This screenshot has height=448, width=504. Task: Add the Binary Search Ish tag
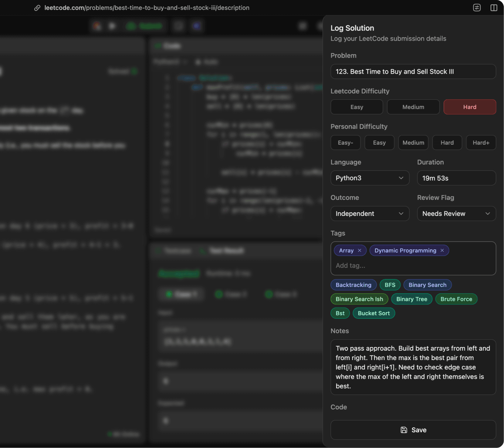tap(359, 299)
